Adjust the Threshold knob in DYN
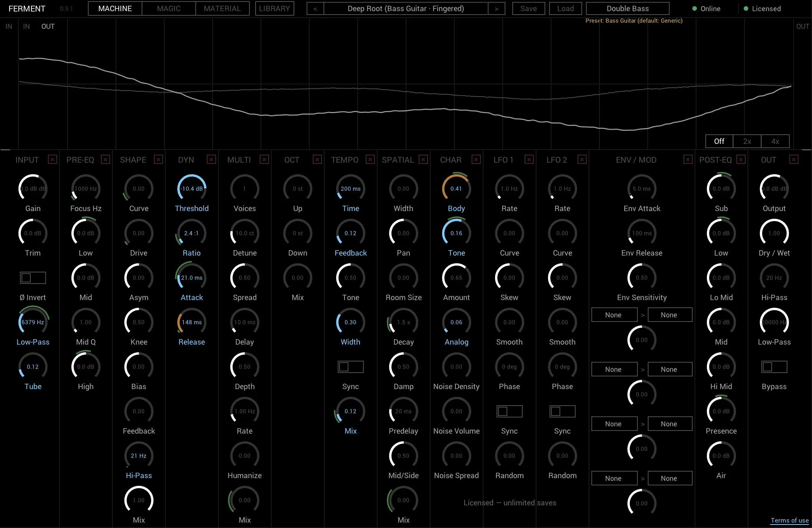The width and height of the screenshot is (812, 528). (192, 188)
